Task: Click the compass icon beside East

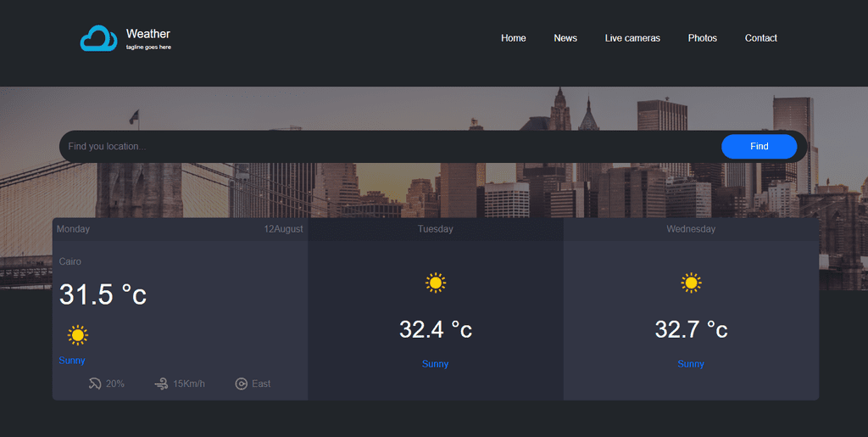Action: tap(241, 384)
